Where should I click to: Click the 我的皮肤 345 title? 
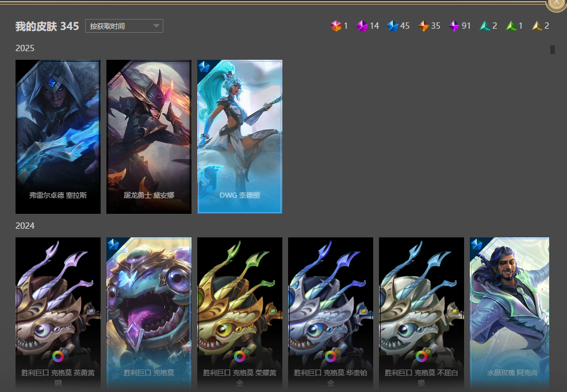click(47, 26)
